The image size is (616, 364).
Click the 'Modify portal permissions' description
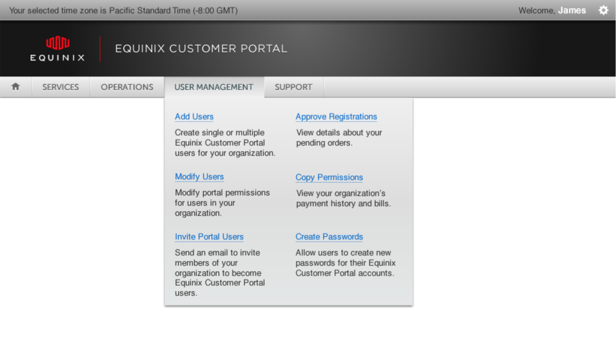(x=222, y=203)
